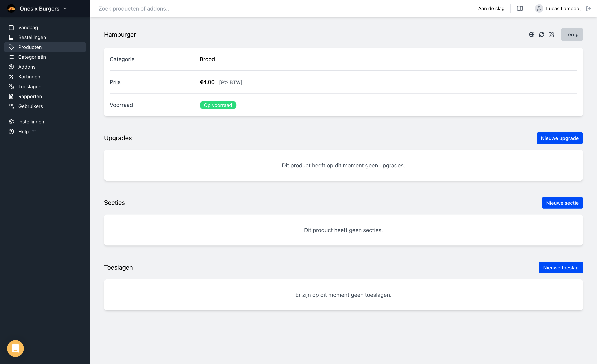Click the calendar icon next to Vandaag
This screenshot has height=364, width=597.
click(x=11, y=27)
